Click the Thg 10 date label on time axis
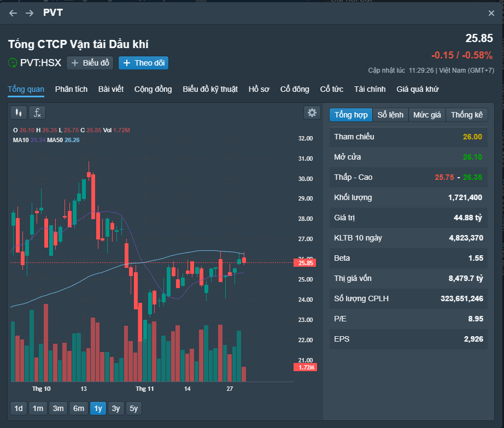The height and width of the screenshot is (428, 504). (x=42, y=389)
